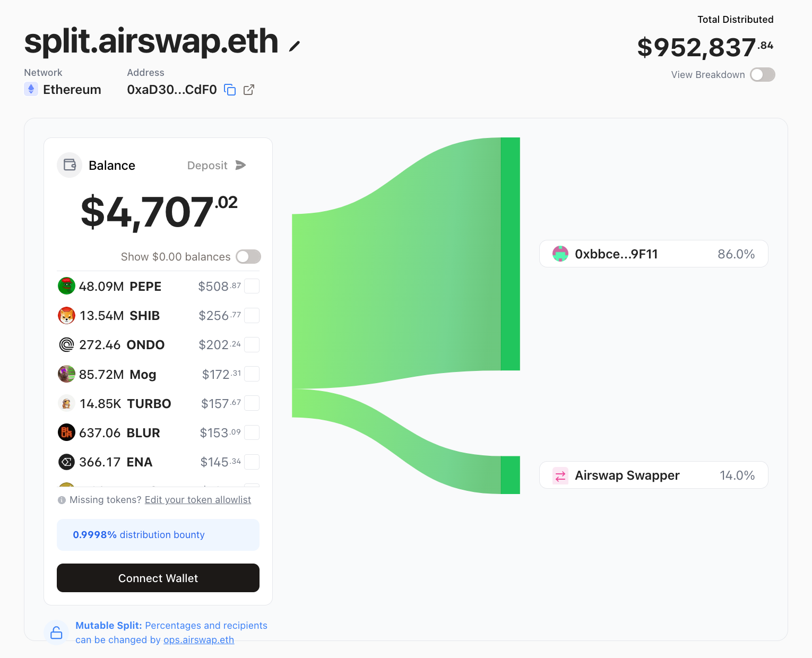Check the BLUR token checkbox
The image size is (812, 658).
(x=252, y=432)
